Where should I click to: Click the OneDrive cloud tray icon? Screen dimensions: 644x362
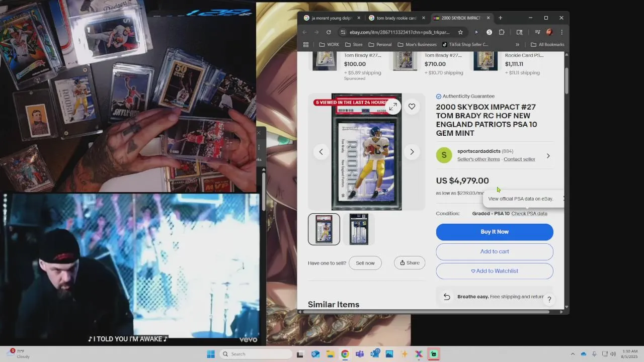584,354
